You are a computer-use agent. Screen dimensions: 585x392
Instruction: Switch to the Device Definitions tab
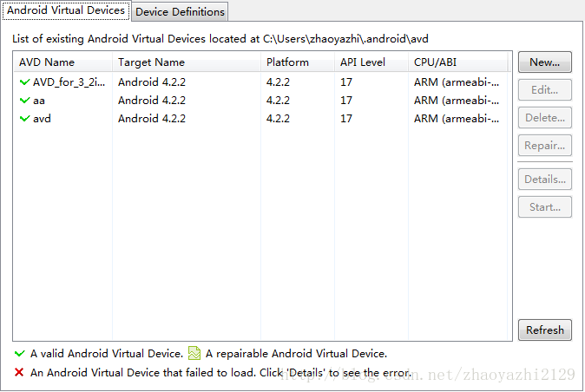[180, 11]
